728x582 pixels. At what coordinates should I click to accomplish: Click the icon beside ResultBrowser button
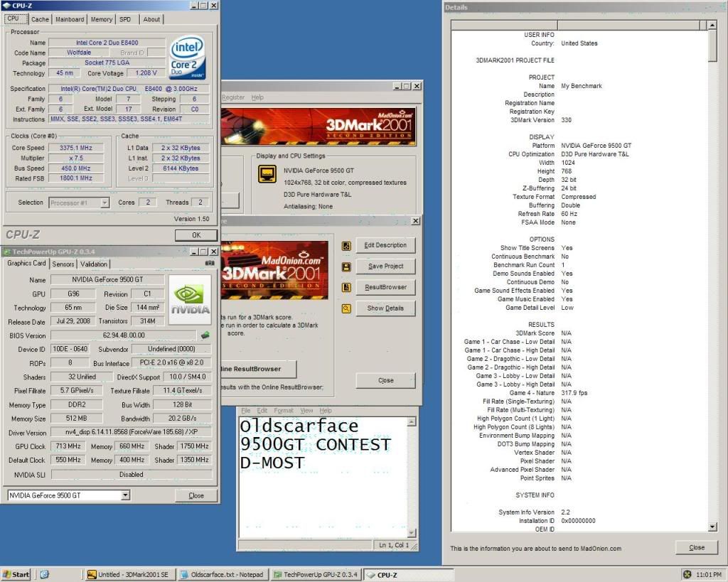click(x=346, y=288)
